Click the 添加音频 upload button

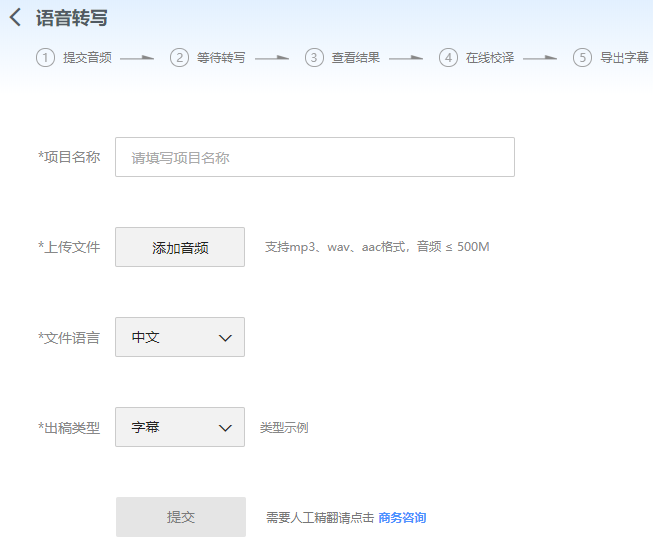point(180,247)
